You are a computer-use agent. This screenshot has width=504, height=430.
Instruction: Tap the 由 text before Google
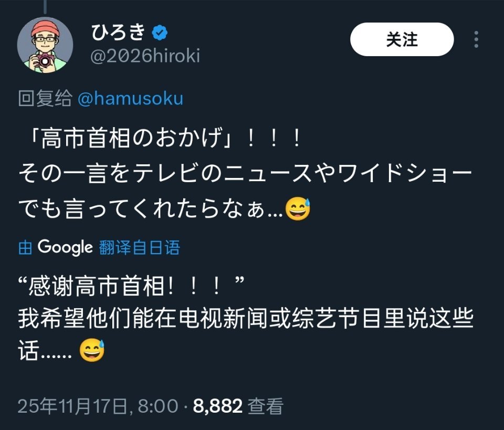(x=25, y=247)
